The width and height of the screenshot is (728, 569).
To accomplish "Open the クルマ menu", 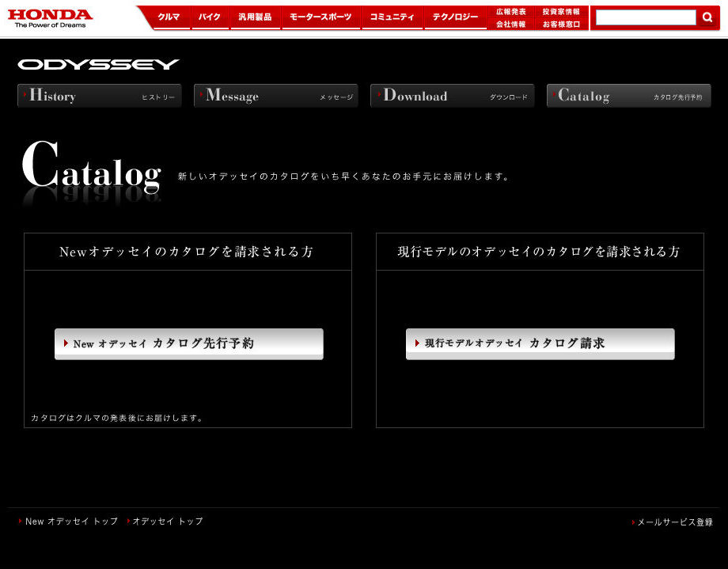I will click(169, 17).
